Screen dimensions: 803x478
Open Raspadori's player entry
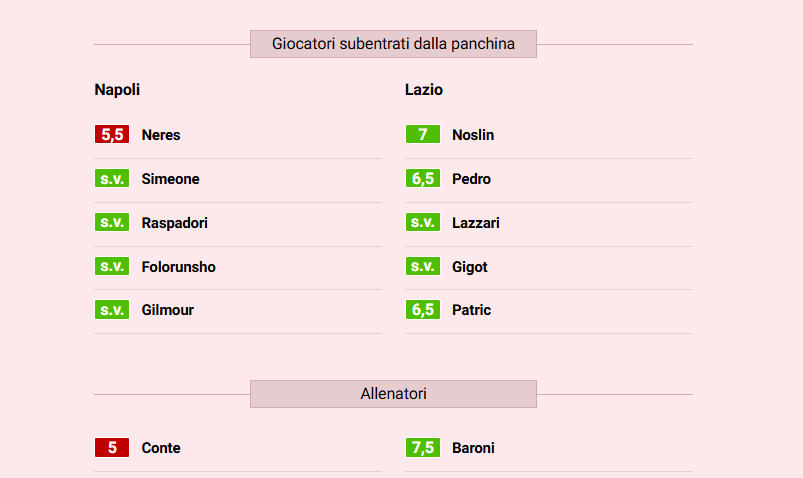[175, 223]
